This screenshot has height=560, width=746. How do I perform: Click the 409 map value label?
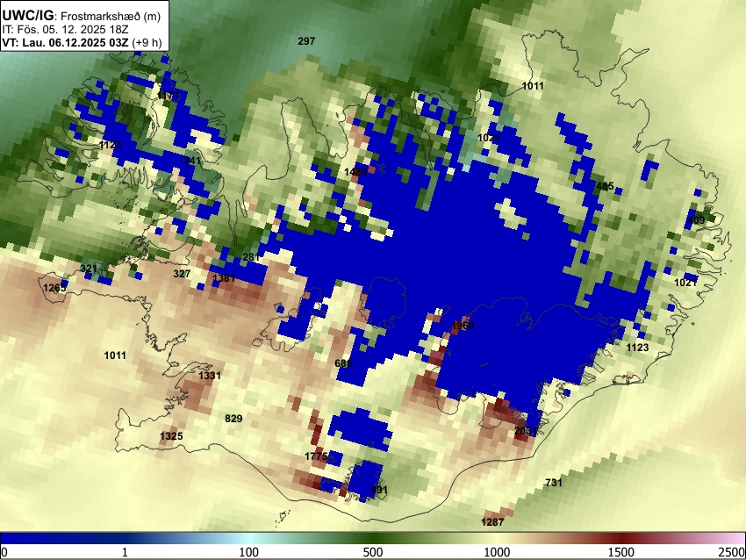[x=696, y=220]
